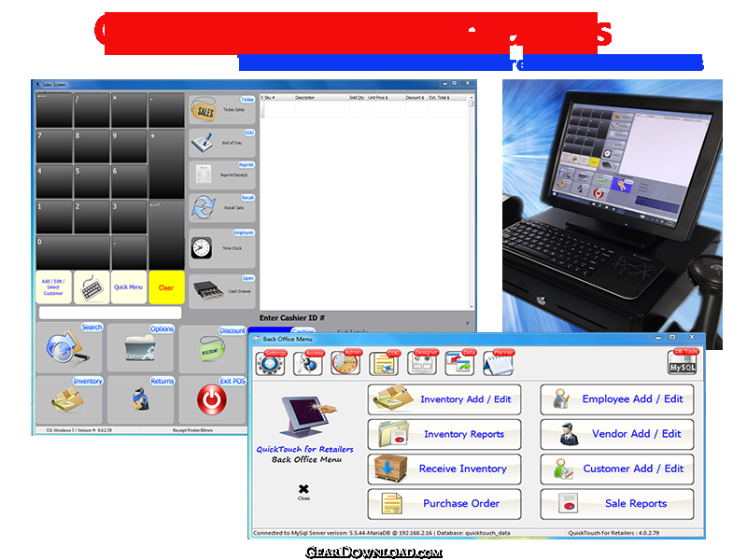This screenshot has height=560, width=747.
Task: Open the Planner calendar icon
Action: [499, 363]
